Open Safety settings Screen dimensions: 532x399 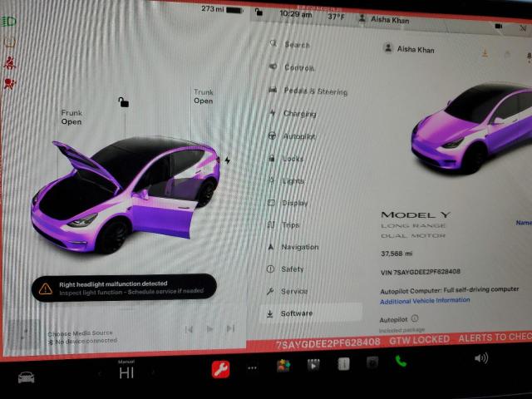point(285,268)
